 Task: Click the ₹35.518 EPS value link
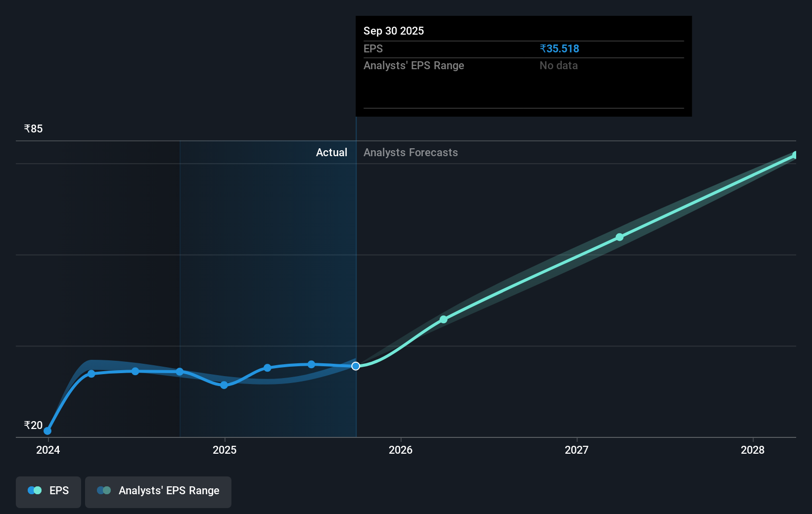coord(559,48)
